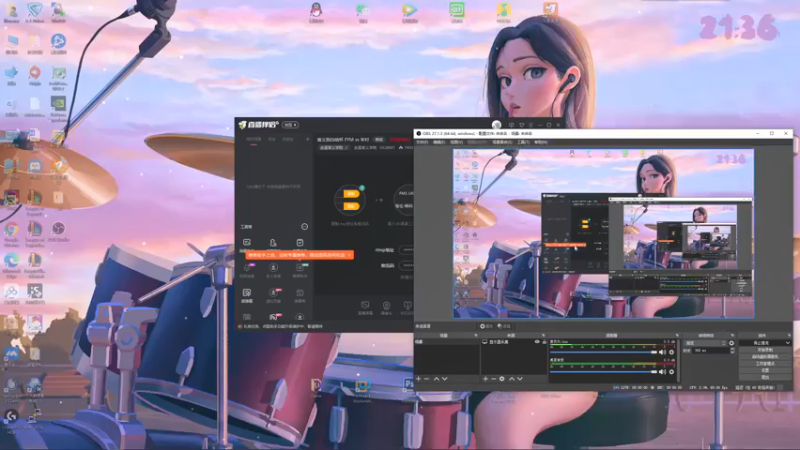The image size is (800, 450).
Task: Click transition duration value field
Action: pos(711,351)
